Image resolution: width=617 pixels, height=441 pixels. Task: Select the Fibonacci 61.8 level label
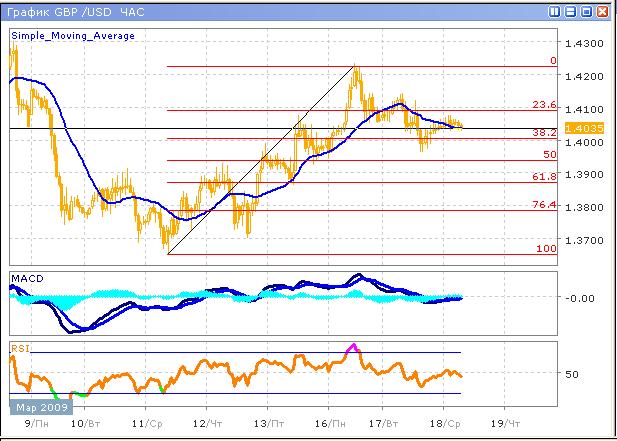click(x=544, y=176)
